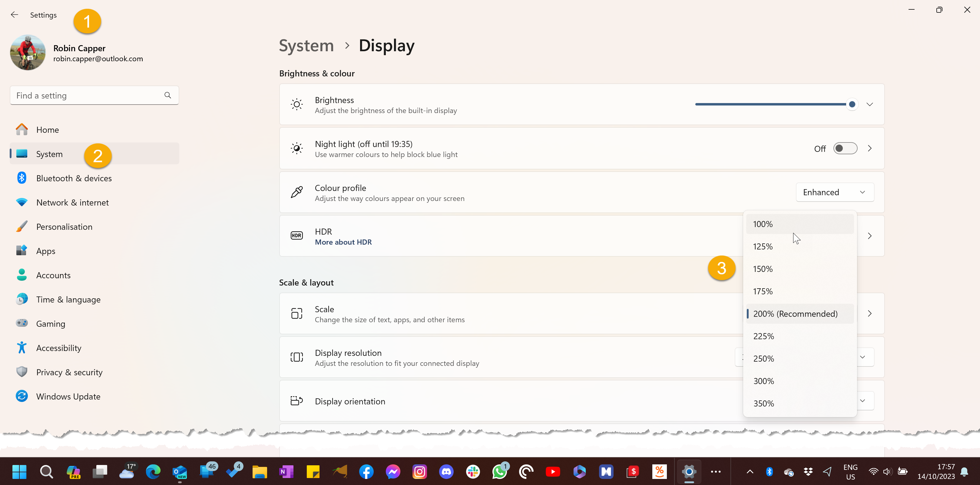The height and width of the screenshot is (485, 980).
Task: Go back using the arrow icon
Action: (15, 15)
